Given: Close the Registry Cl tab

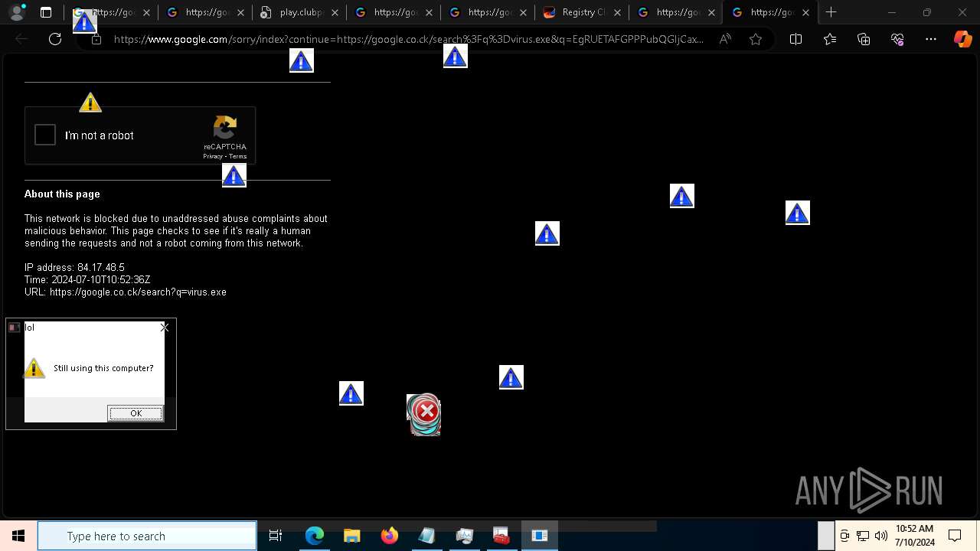Looking at the screenshot, I should pyautogui.click(x=617, y=12).
